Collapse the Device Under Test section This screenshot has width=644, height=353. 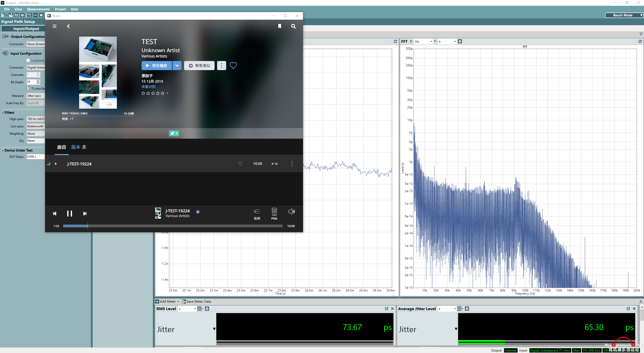click(x=17, y=150)
